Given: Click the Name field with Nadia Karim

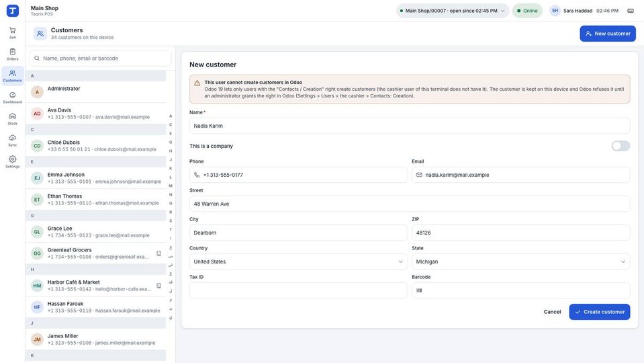Looking at the screenshot, I should pos(410,126).
